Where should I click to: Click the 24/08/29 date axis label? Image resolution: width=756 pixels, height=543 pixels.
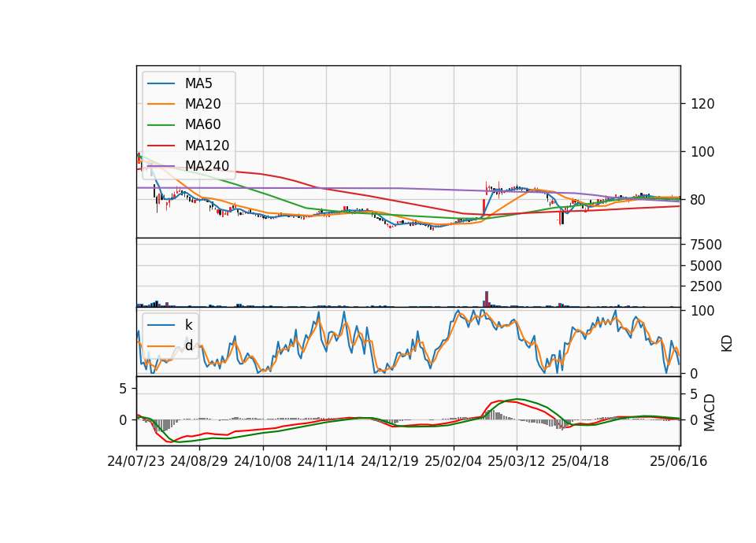tap(199, 461)
